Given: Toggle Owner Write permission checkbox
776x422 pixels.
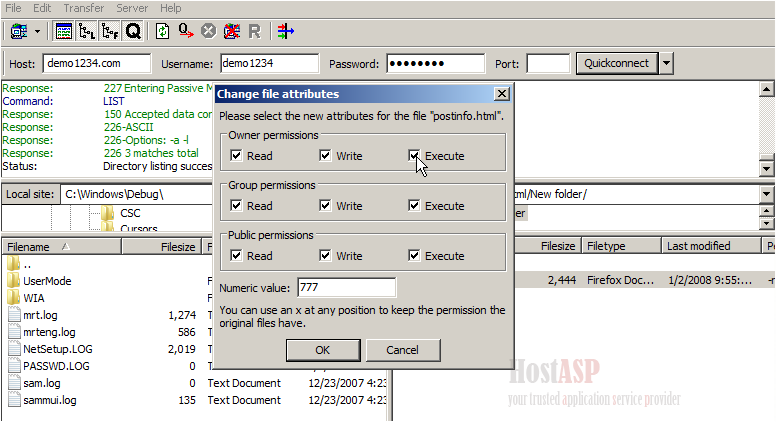Looking at the screenshot, I should [x=325, y=156].
